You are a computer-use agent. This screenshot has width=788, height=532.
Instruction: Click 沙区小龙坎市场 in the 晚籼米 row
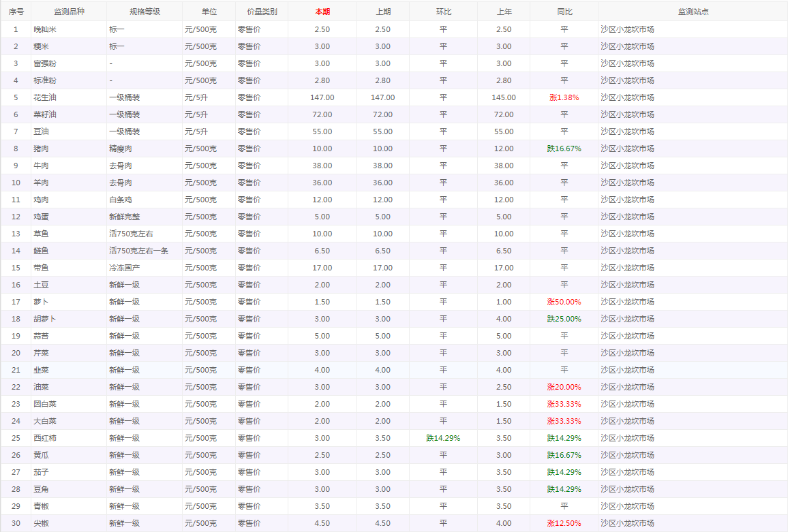pyautogui.click(x=628, y=30)
